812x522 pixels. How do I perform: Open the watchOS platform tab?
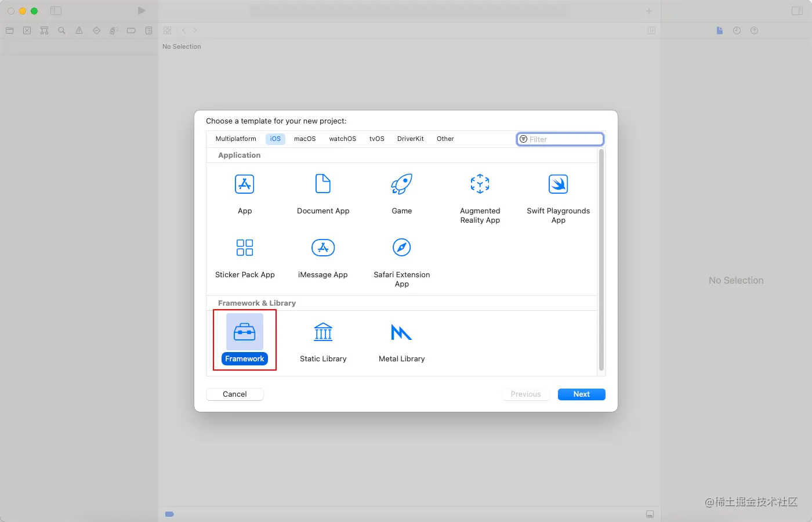[x=343, y=139]
